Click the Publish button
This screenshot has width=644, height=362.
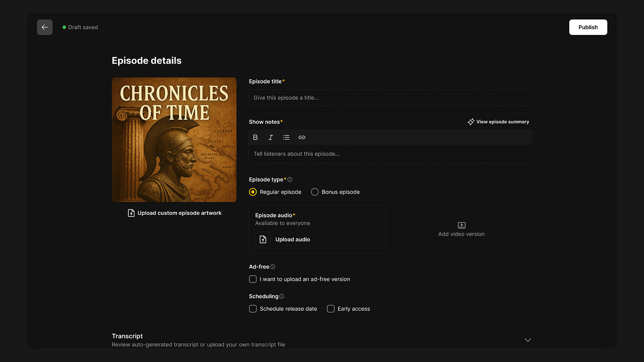pyautogui.click(x=588, y=27)
